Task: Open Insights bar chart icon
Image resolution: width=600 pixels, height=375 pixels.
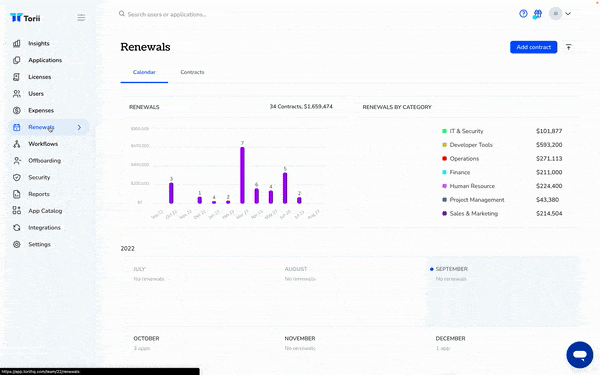Action: [16, 43]
